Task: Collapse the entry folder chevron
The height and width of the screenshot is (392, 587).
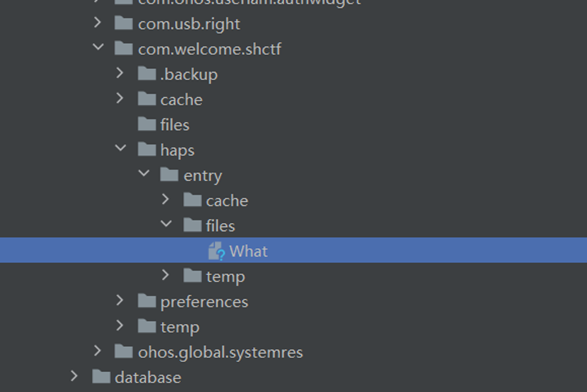Action: pyautogui.click(x=144, y=173)
